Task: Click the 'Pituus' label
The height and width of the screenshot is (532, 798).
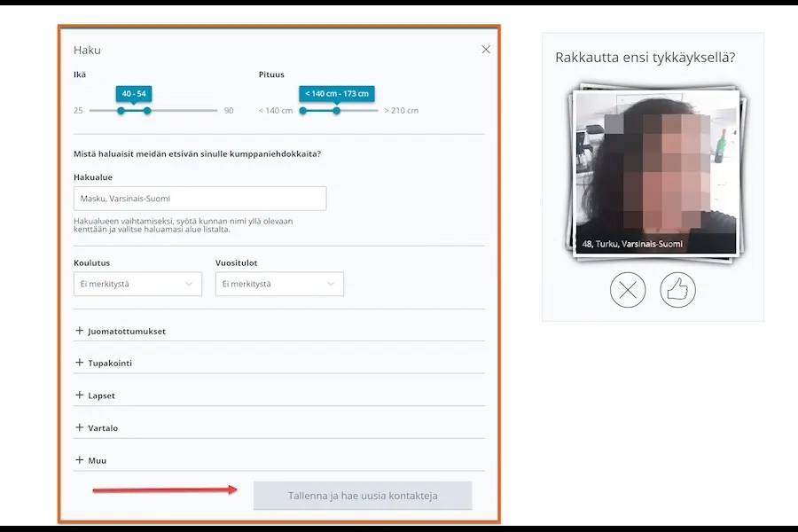Action: pos(271,74)
